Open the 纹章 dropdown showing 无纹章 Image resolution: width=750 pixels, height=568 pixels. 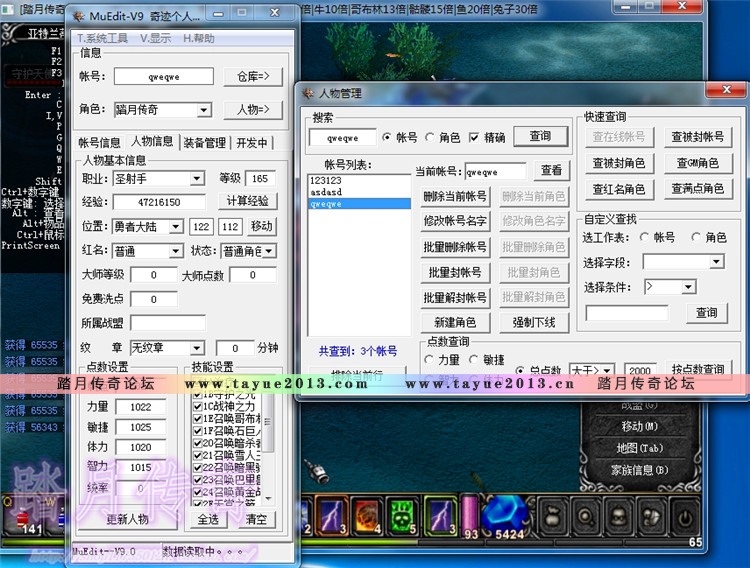(x=197, y=348)
